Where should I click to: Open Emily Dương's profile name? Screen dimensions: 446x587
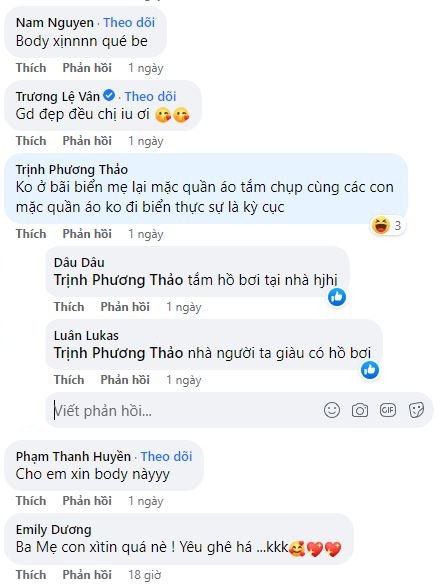pyautogui.click(x=54, y=530)
